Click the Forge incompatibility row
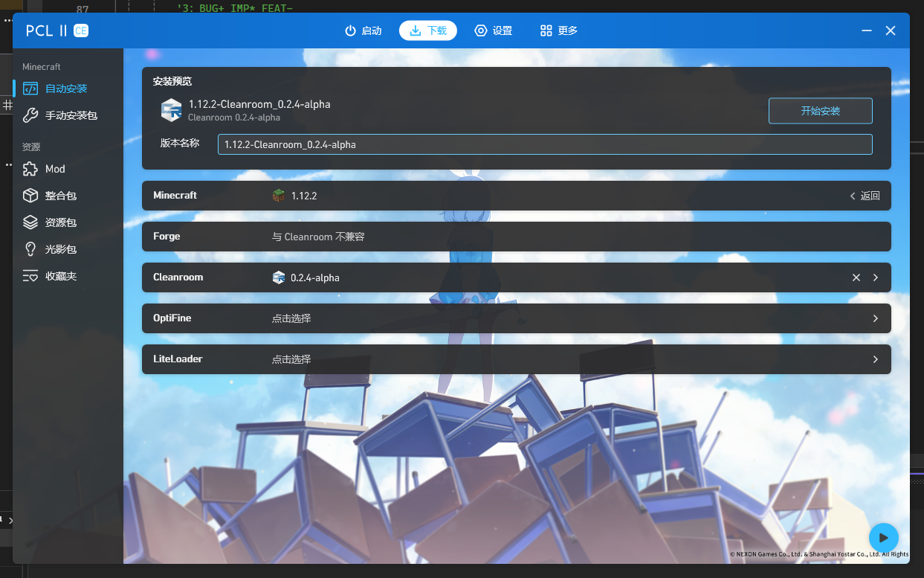The width and height of the screenshot is (924, 578). point(516,237)
